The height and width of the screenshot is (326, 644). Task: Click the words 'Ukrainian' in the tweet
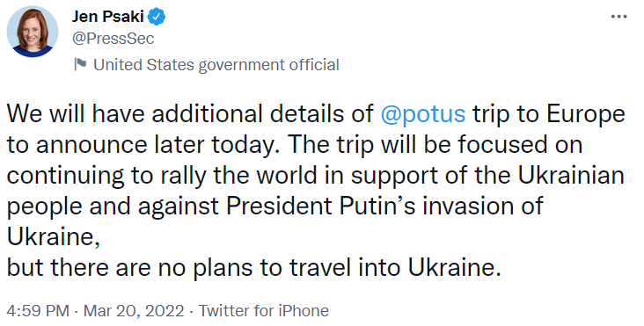coord(571,176)
